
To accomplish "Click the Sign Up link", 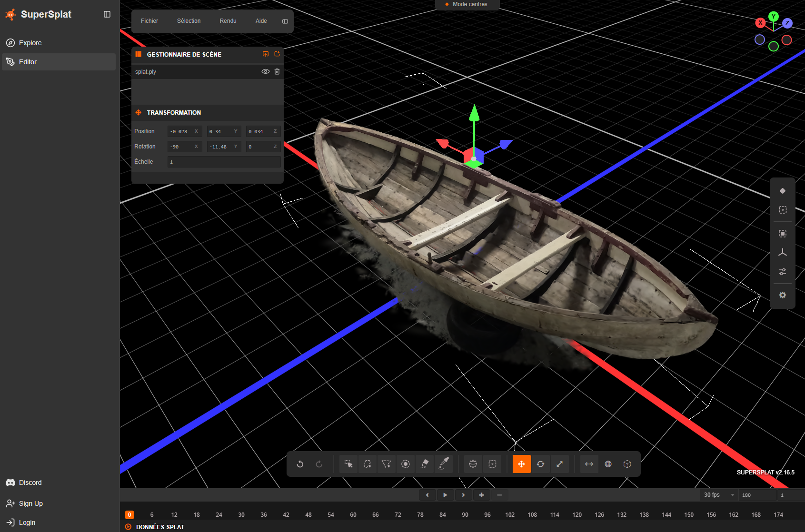I will click(x=30, y=503).
